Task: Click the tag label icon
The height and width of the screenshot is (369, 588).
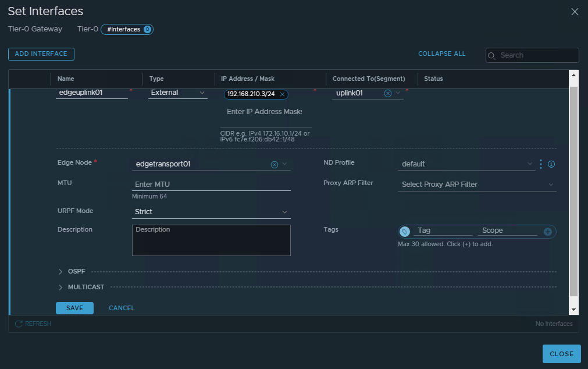Action: [405, 232]
